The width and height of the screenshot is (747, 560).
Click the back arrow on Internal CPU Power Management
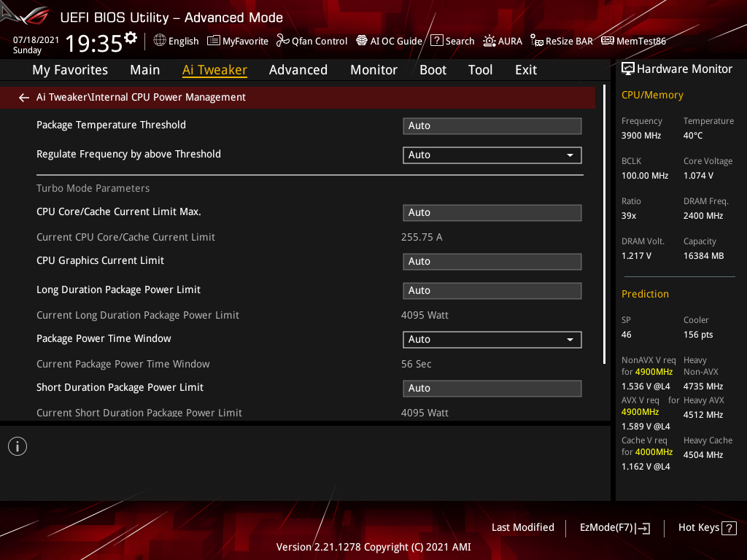(x=23, y=97)
